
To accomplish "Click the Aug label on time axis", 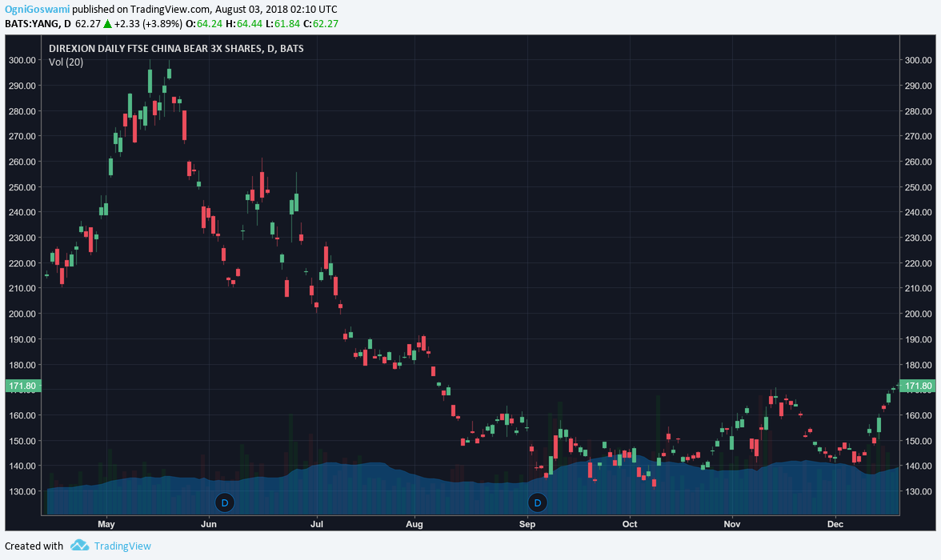I will tap(414, 524).
